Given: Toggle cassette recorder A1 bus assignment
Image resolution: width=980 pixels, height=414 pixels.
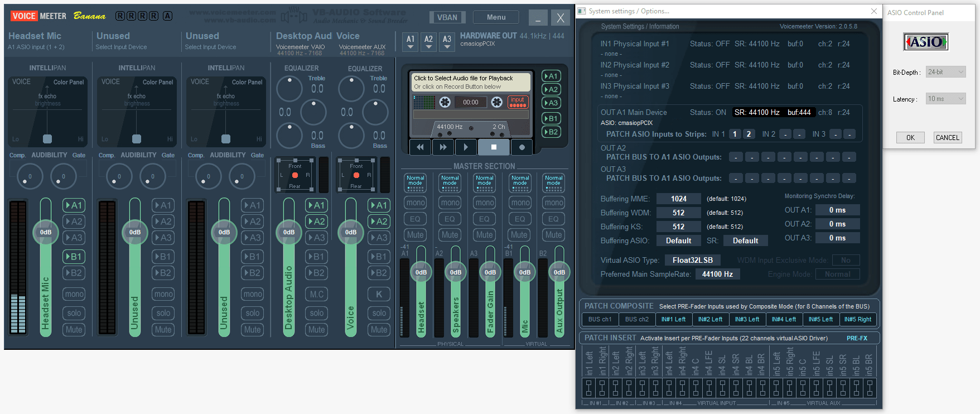Looking at the screenshot, I should pos(551,76).
